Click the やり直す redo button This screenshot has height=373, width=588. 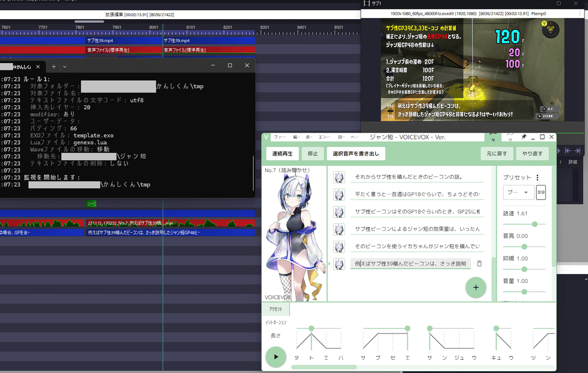533,153
